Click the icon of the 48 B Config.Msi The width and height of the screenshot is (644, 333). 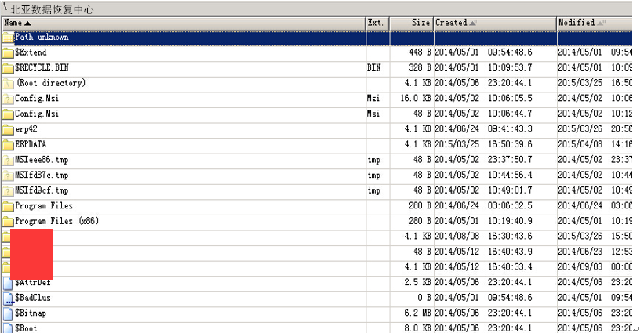(x=8, y=114)
